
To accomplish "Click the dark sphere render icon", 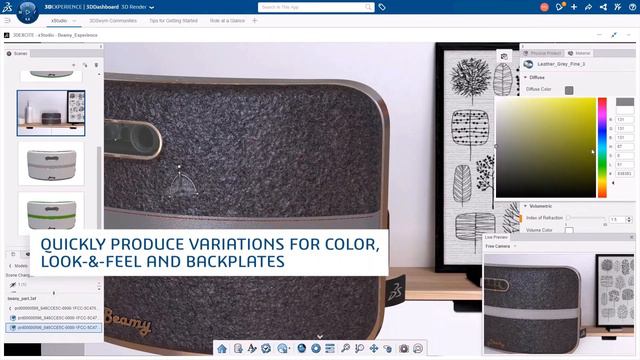I will pos(302,348).
